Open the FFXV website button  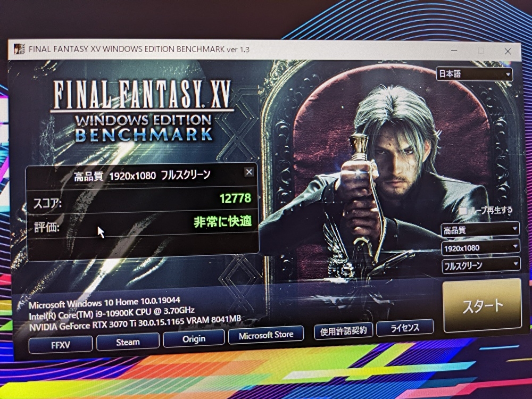point(61,345)
